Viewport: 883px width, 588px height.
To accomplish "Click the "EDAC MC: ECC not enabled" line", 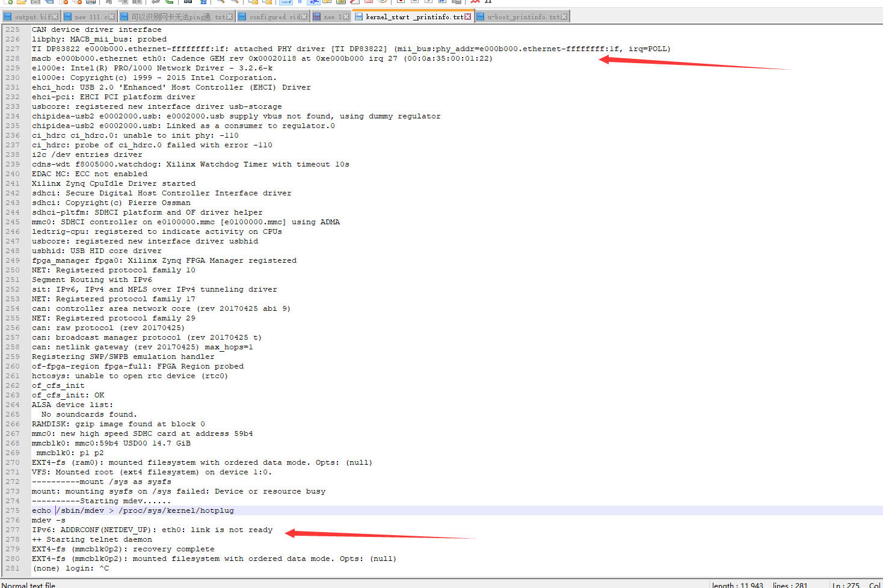I will pos(90,174).
